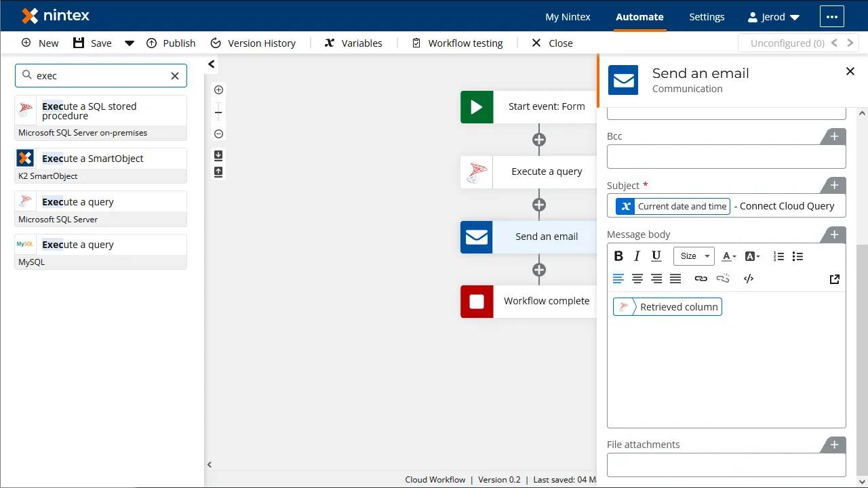Click the Workflow testing option

click(x=457, y=43)
